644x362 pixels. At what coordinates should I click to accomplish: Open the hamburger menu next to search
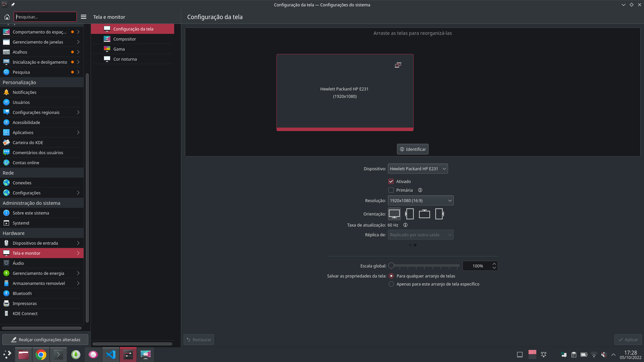[x=84, y=17]
